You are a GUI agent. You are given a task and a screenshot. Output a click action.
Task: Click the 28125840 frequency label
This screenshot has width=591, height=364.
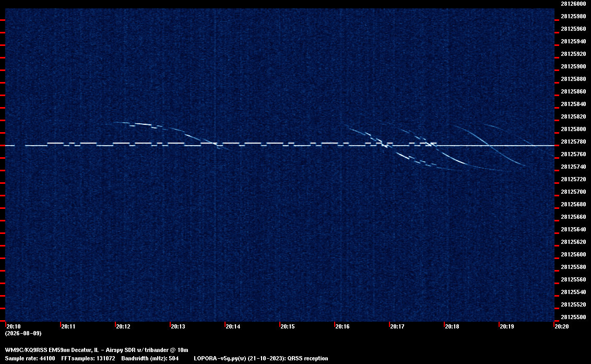pos(573,104)
